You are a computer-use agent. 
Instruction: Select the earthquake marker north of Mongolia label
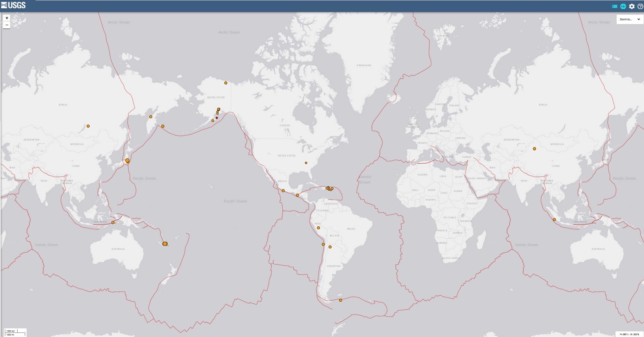pos(88,126)
